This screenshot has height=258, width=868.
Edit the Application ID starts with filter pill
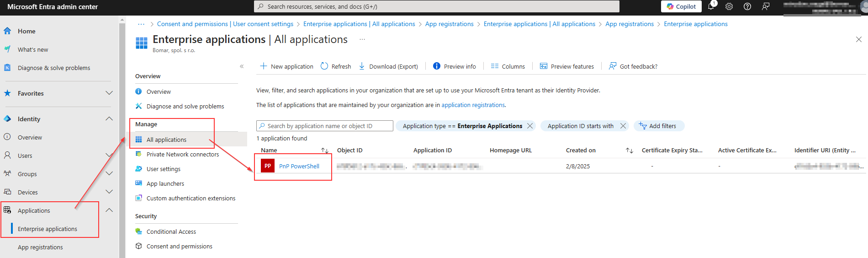pos(581,126)
